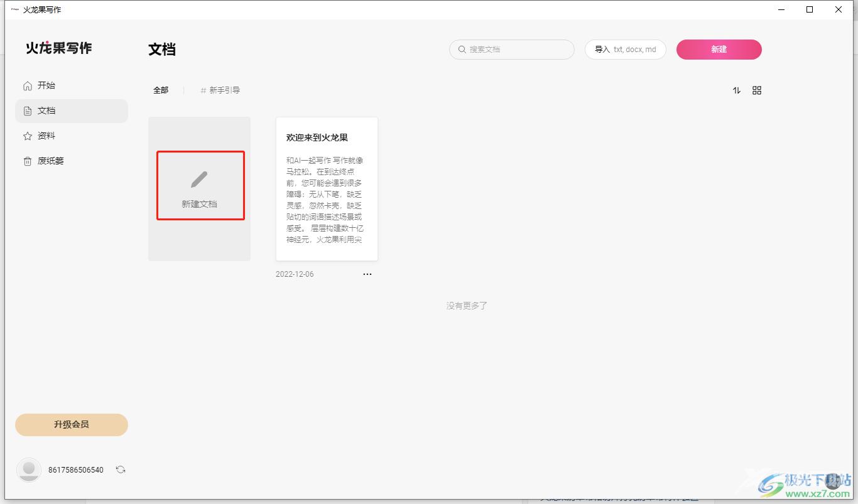Click the user avatar icon
The height and width of the screenshot is (504, 858).
(x=29, y=469)
